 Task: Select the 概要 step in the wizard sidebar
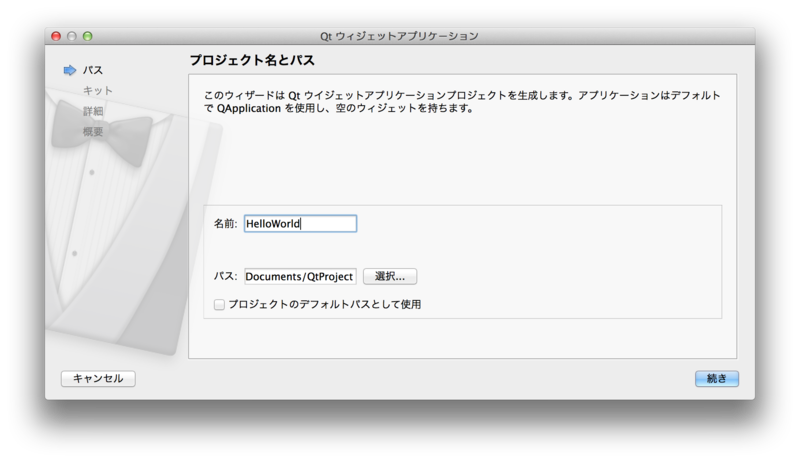pos(93,132)
